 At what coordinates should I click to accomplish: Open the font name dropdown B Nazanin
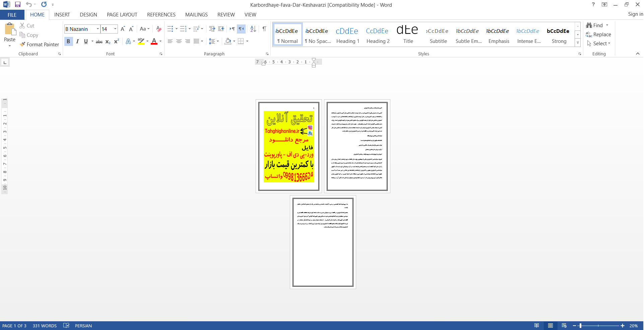point(98,29)
